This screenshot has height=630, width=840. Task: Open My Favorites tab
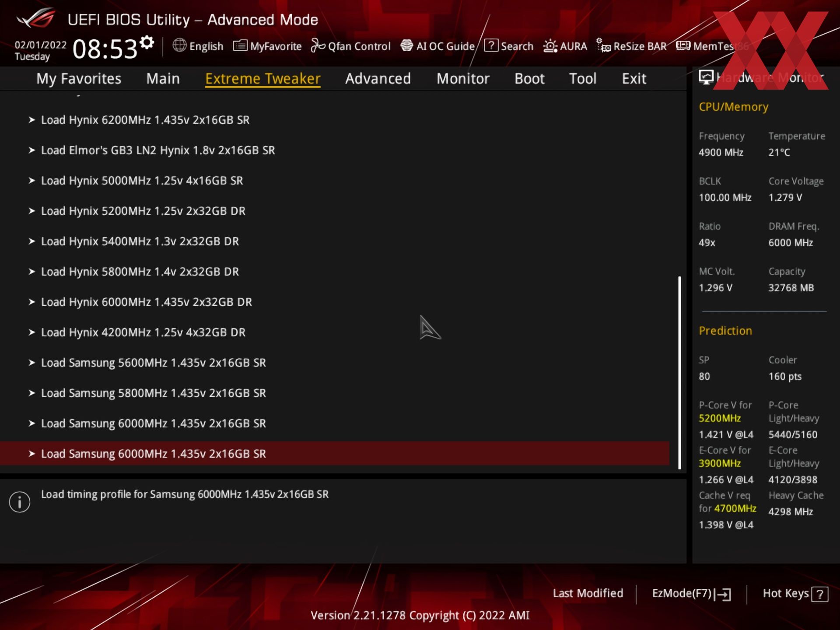tap(79, 78)
